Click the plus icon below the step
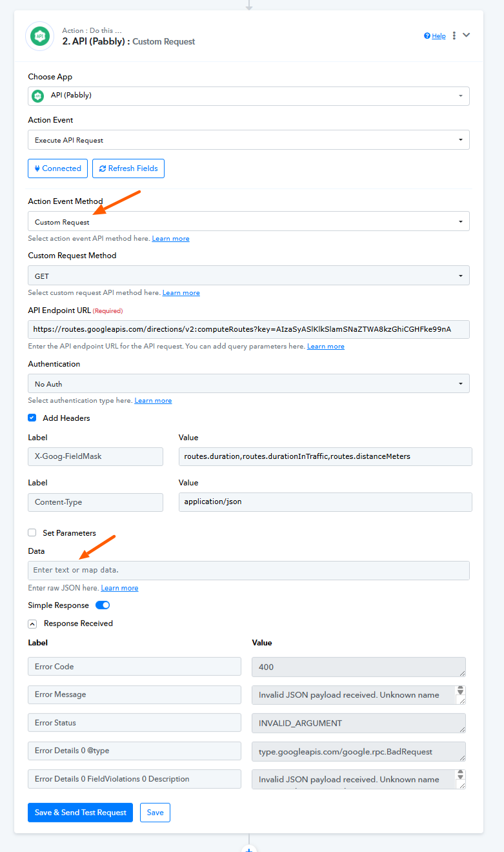This screenshot has width=504, height=852. [249, 849]
